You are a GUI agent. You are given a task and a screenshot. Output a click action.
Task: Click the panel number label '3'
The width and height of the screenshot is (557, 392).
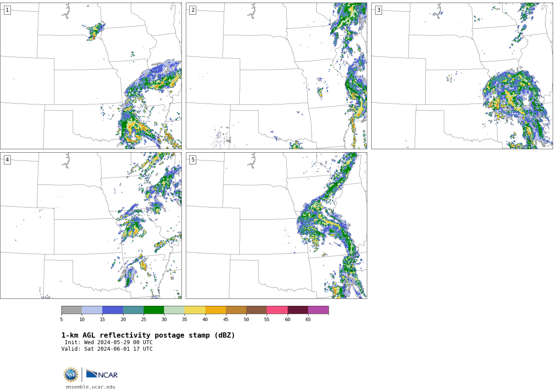[379, 10]
